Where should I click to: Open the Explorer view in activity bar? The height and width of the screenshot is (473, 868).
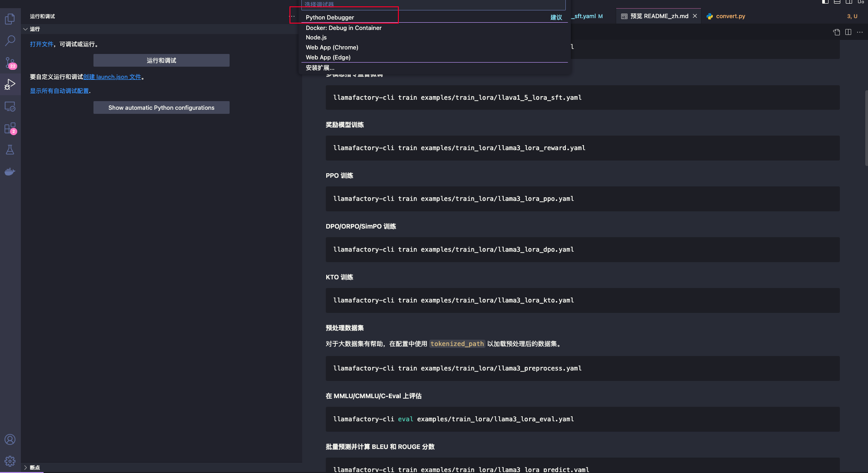click(10, 19)
